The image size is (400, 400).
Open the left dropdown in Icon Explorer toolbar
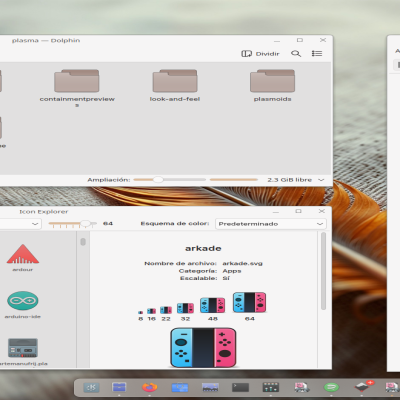click(x=20, y=224)
